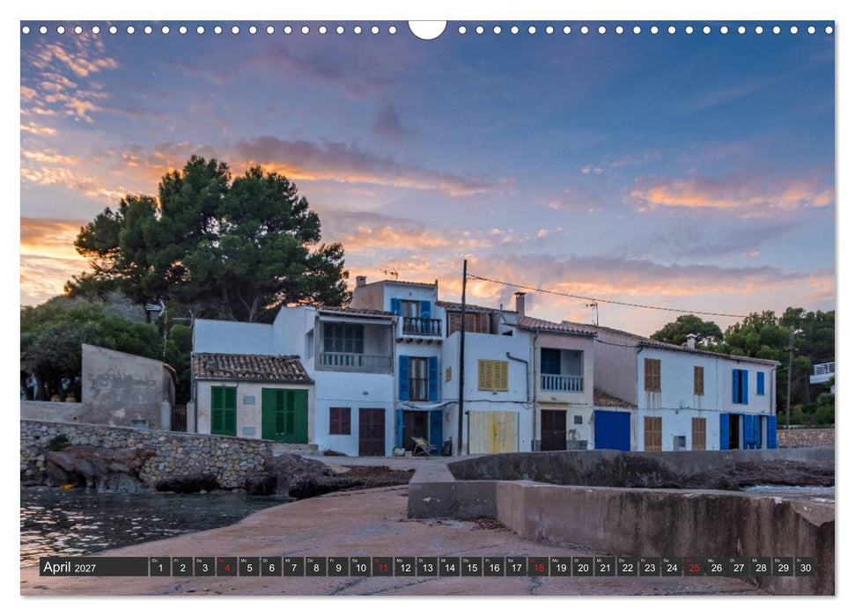Select day 15 in the calendar strip
The height and width of the screenshot is (616, 855).
[x=472, y=567]
